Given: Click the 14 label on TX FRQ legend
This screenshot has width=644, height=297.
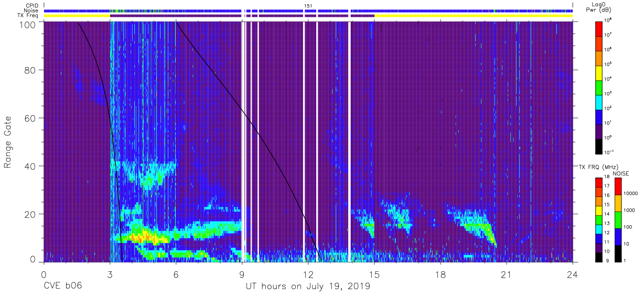Looking at the screenshot, I should pos(608,214).
